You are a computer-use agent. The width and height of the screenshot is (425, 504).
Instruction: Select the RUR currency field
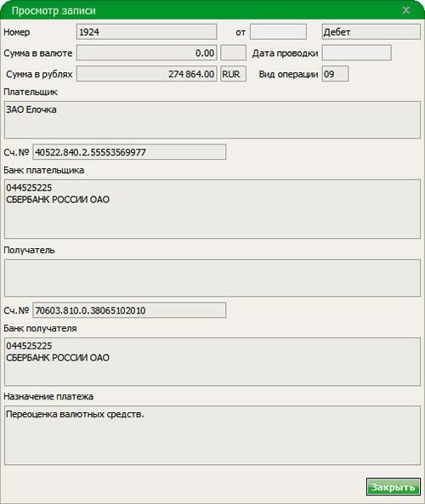tap(234, 74)
